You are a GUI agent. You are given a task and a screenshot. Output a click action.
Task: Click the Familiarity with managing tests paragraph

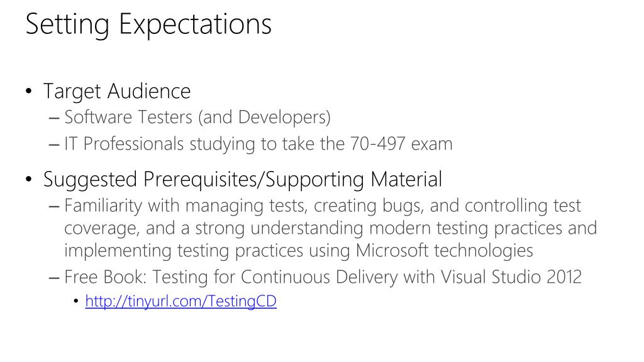[331, 228]
